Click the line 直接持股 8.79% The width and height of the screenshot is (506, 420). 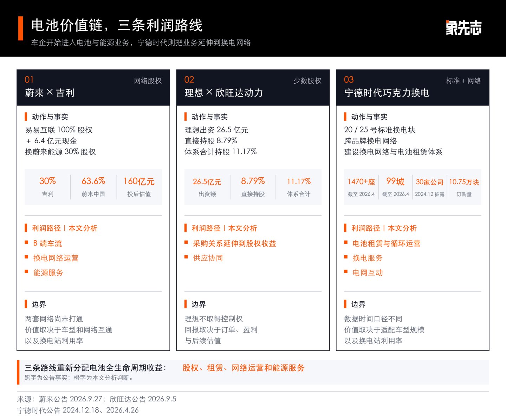[211, 141]
